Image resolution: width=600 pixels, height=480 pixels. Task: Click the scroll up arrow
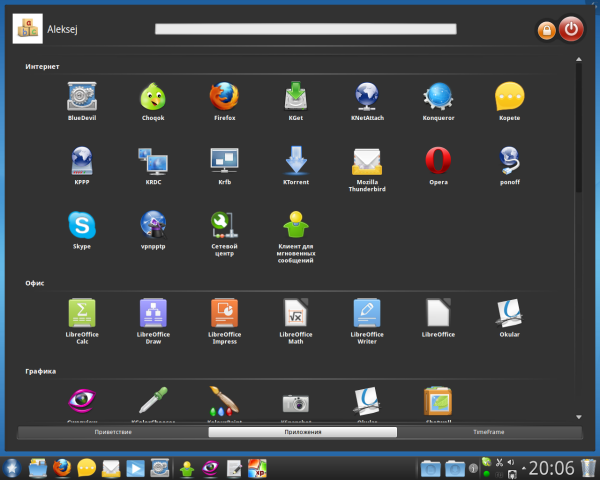(579, 59)
